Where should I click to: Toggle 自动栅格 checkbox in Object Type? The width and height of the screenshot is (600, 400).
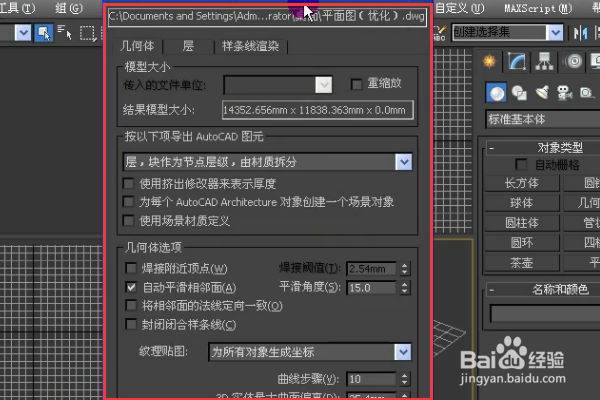point(521,165)
